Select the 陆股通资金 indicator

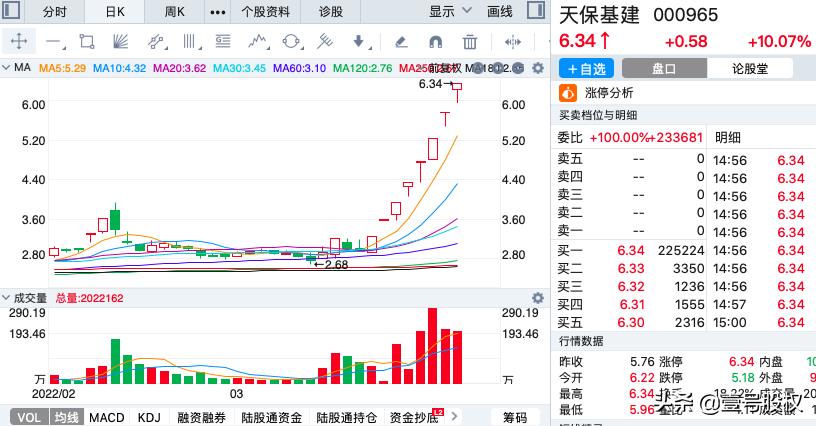272,417
